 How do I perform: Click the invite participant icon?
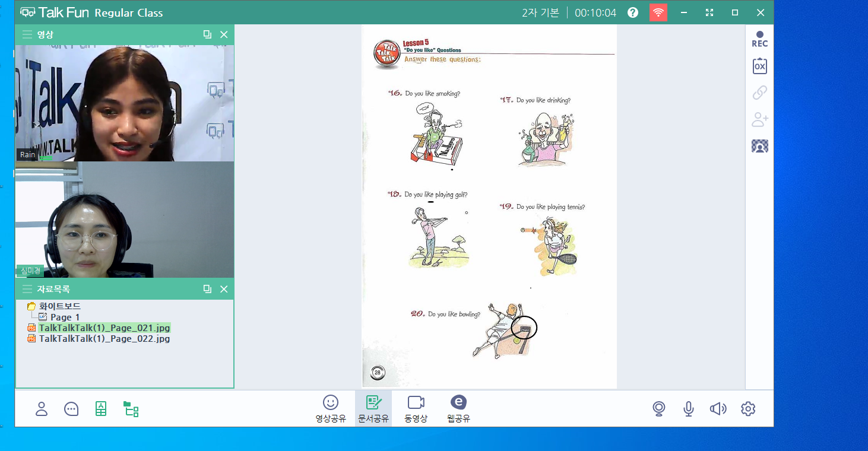click(759, 119)
